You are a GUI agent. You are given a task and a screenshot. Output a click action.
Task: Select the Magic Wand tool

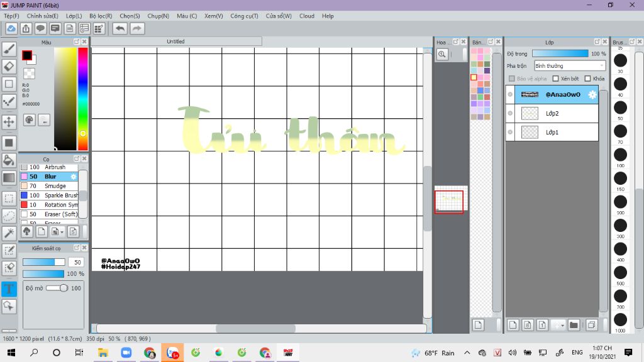[9, 233]
